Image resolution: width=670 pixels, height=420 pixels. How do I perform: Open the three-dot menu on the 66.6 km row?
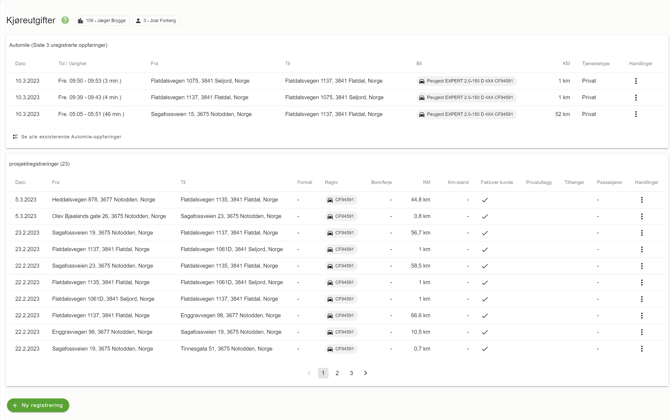click(642, 316)
